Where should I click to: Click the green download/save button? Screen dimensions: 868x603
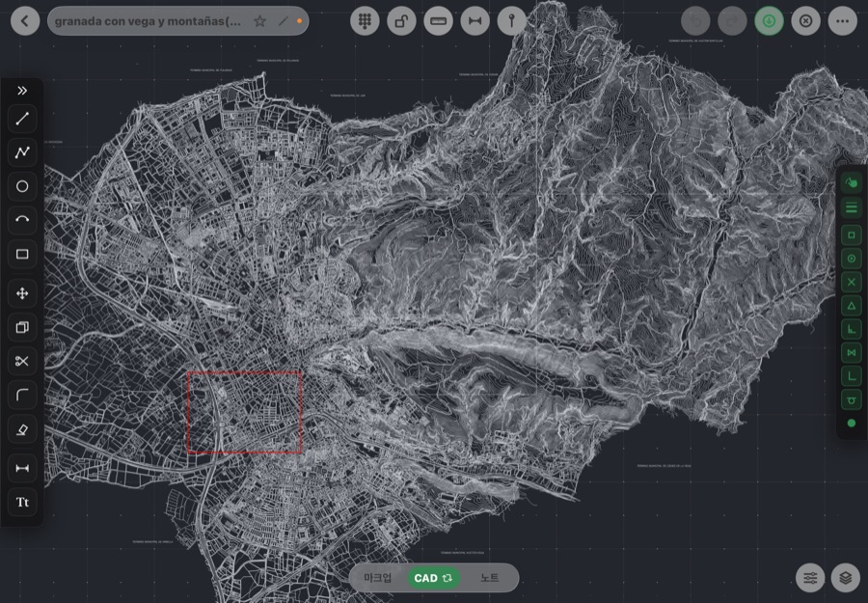click(x=769, y=21)
